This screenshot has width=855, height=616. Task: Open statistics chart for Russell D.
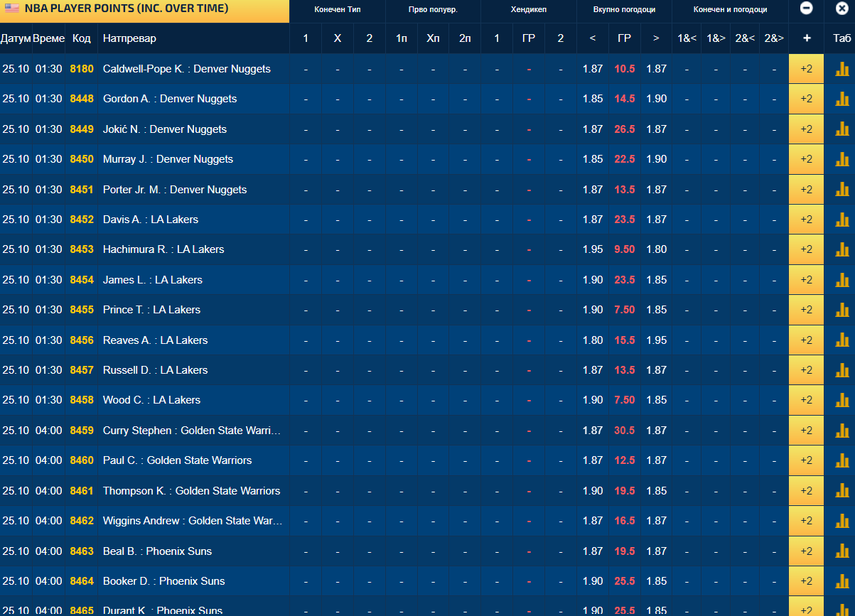pos(841,370)
